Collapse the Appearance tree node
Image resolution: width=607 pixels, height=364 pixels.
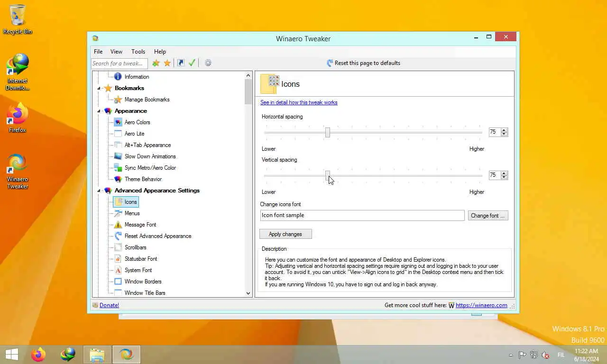click(x=99, y=111)
